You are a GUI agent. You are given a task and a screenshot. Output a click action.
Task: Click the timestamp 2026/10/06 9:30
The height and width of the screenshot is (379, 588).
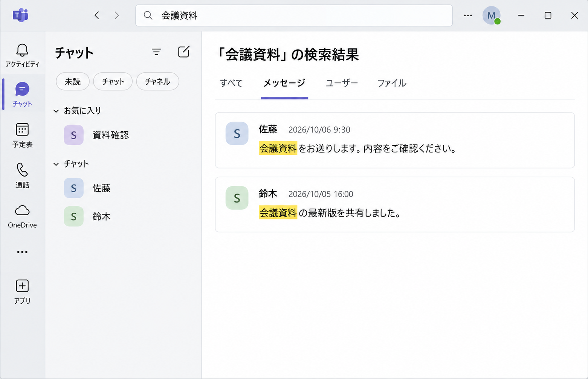319,130
